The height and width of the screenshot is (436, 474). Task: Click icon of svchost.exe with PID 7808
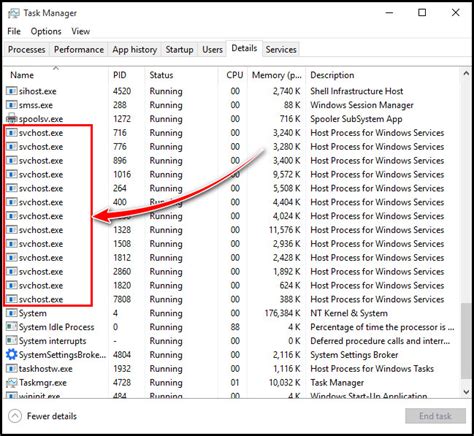coord(12,299)
